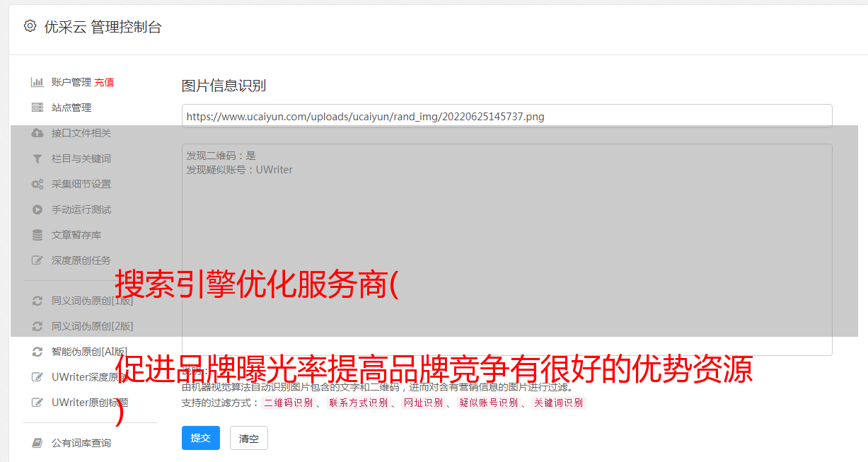This screenshot has width=868, height=462.
Task: Select 栏目与关键词 in the sidebar
Action: coord(81,158)
